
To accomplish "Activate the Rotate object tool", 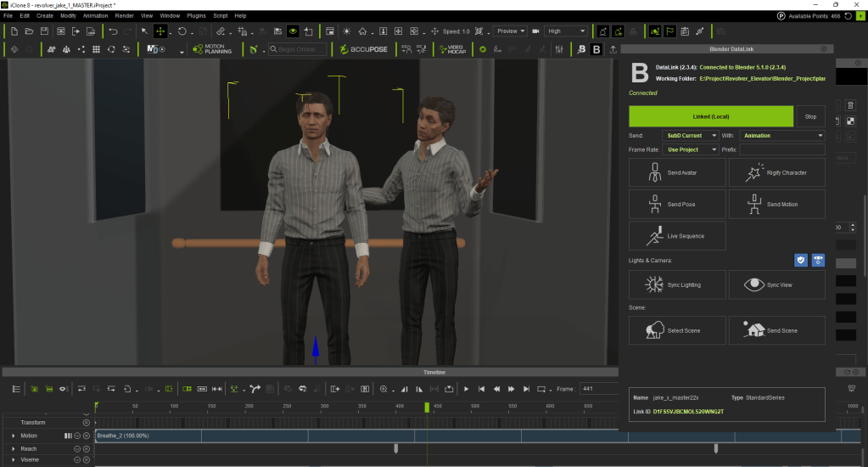I will click(182, 31).
